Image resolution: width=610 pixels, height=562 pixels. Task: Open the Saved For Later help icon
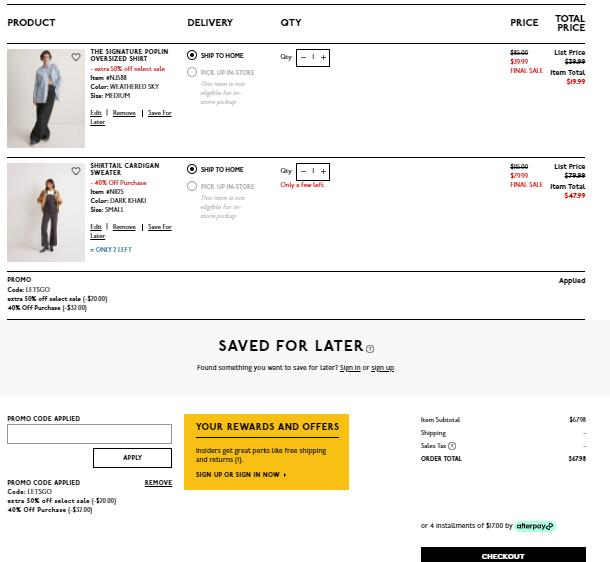tap(370, 349)
